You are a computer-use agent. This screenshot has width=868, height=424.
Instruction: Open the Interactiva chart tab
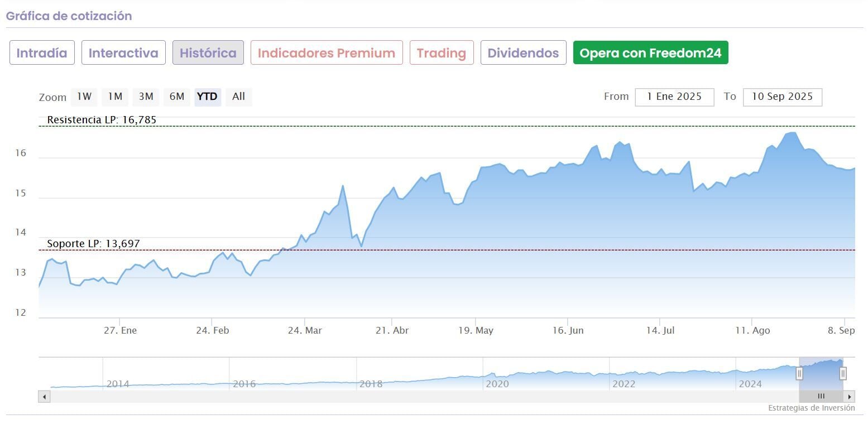click(x=123, y=53)
